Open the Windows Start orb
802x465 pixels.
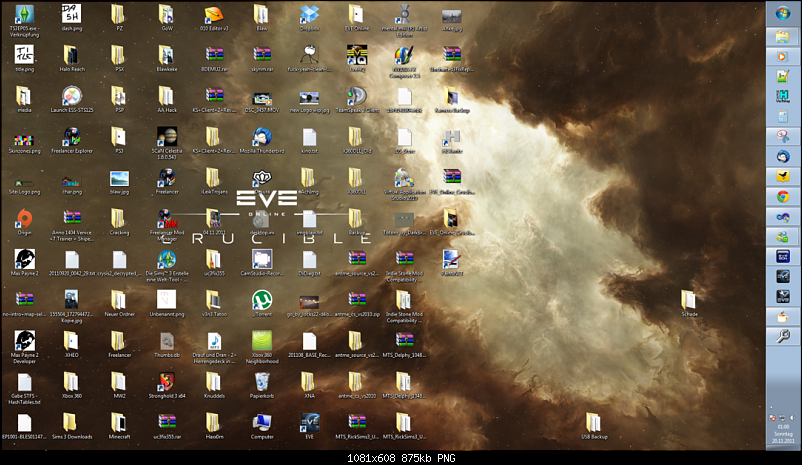(x=783, y=13)
